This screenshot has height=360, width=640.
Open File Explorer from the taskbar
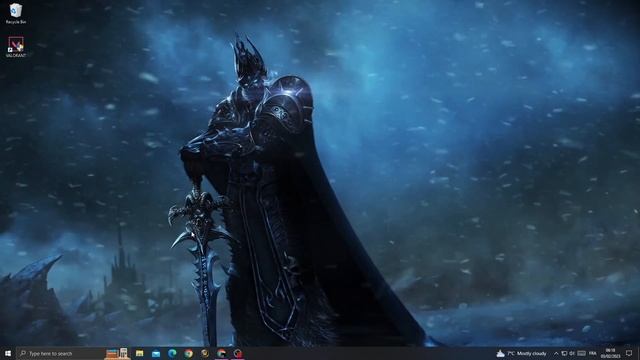click(140, 353)
